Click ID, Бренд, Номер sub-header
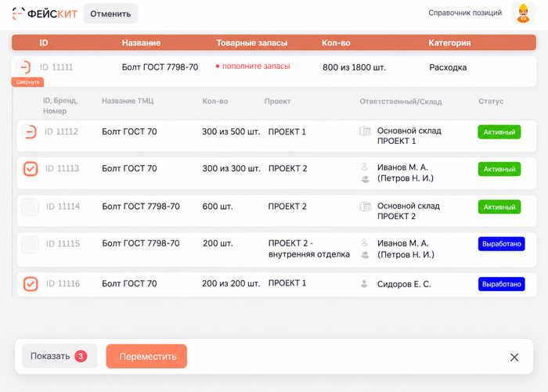Screen dimensions: 548x392 (x=60, y=106)
